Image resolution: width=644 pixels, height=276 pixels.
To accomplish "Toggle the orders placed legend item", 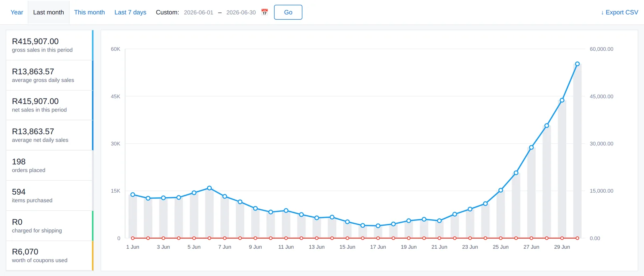I will 50,165.
